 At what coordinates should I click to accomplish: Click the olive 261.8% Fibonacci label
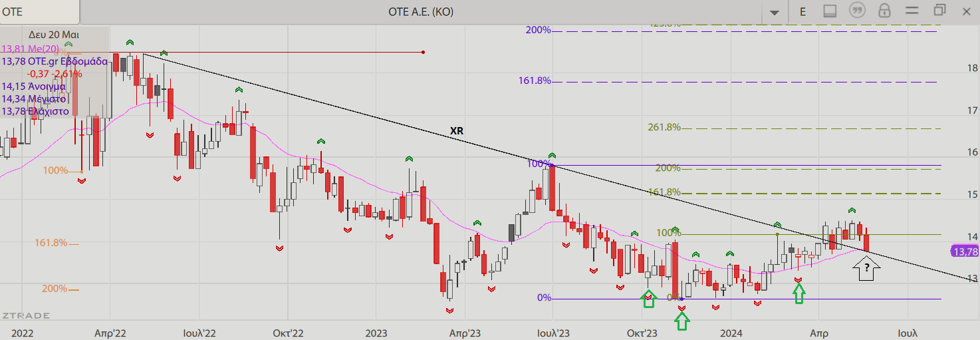pos(664,127)
